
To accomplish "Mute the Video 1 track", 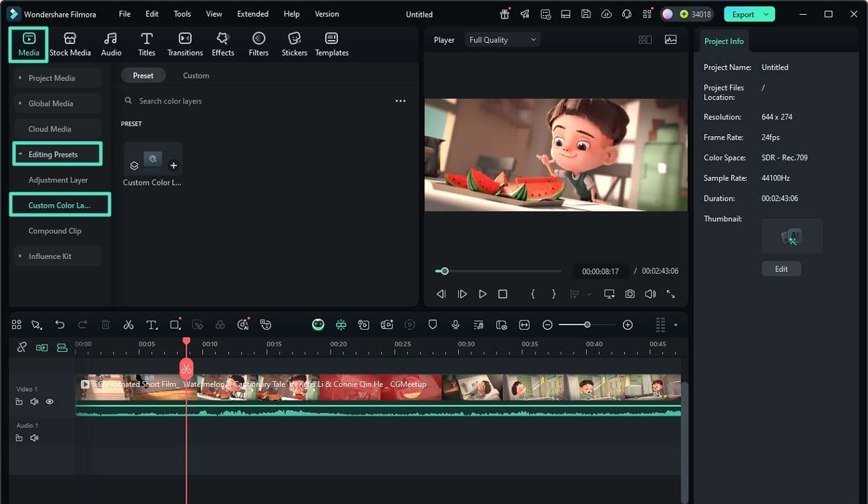I will pyautogui.click(x=34, y=402).
